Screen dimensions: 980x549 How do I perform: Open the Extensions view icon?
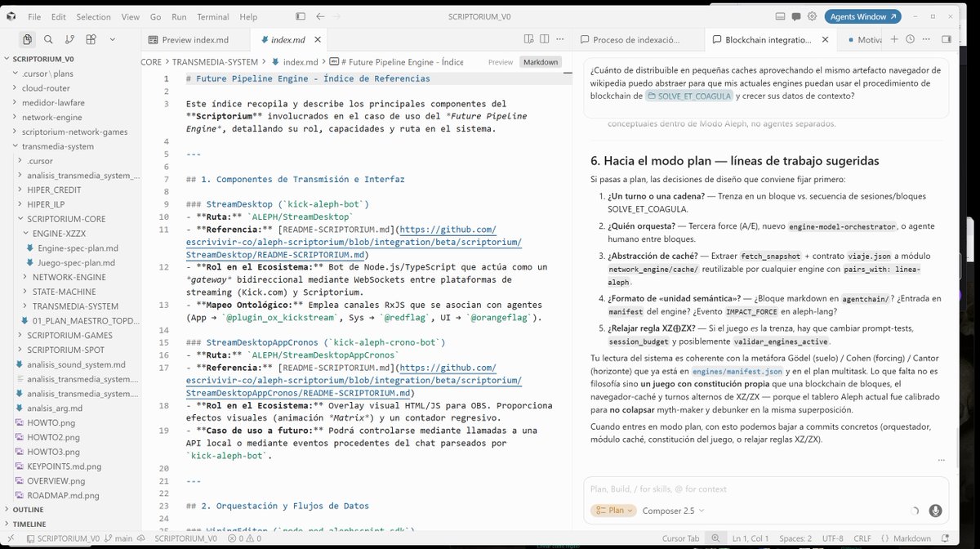tap(91, 39)
